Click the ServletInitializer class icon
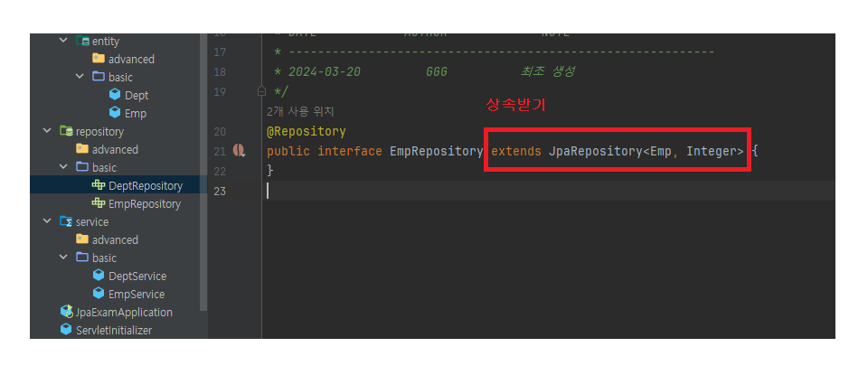The height and width of the screenshot is (375, 868). (66, 330)
